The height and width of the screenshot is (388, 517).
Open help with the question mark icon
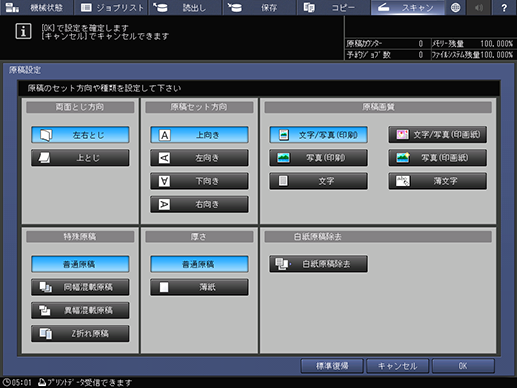[x=504, y=7]
